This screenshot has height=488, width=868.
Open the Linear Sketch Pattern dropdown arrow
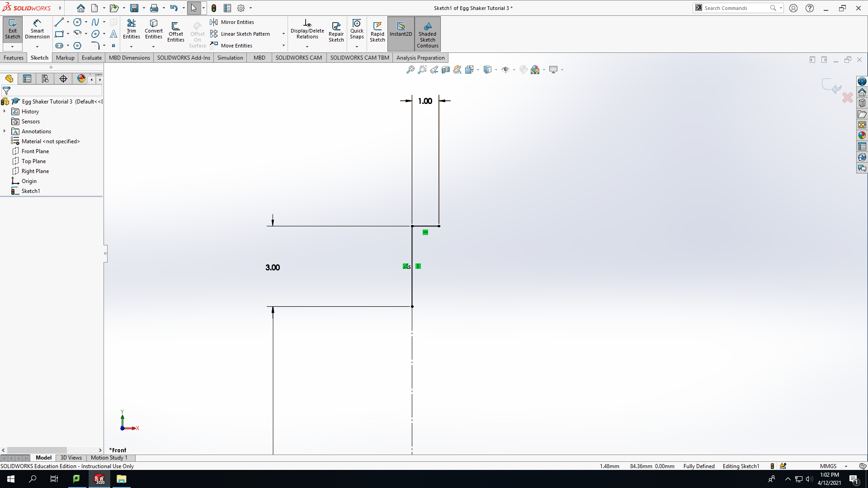[x=283, y=34]
